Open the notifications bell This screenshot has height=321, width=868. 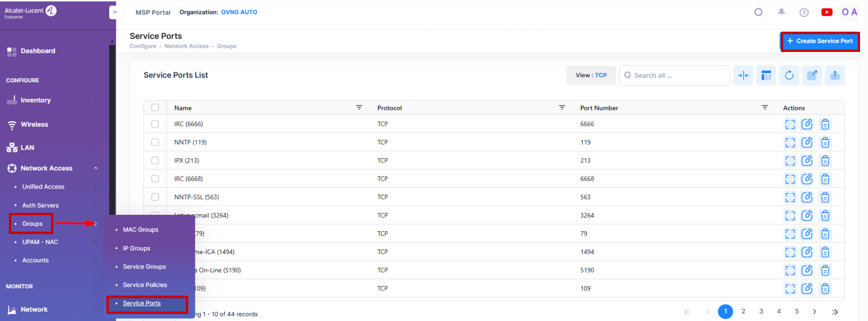coord(781,12)
